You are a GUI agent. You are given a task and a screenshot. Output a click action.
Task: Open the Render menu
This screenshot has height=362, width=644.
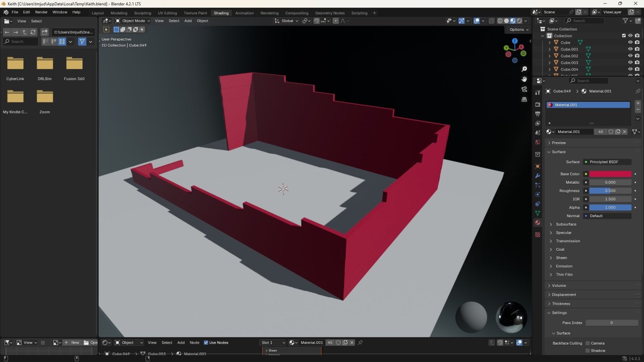pyautogui.click(x=41, y=12)
